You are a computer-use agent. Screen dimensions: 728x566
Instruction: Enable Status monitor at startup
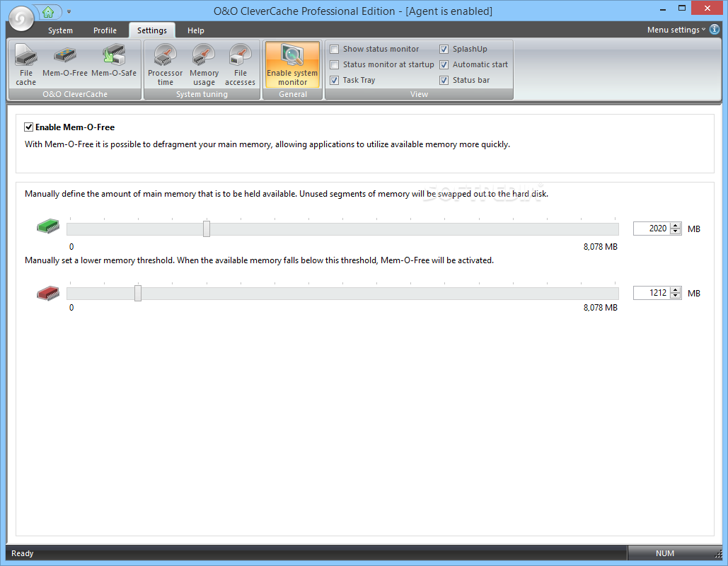334,64
